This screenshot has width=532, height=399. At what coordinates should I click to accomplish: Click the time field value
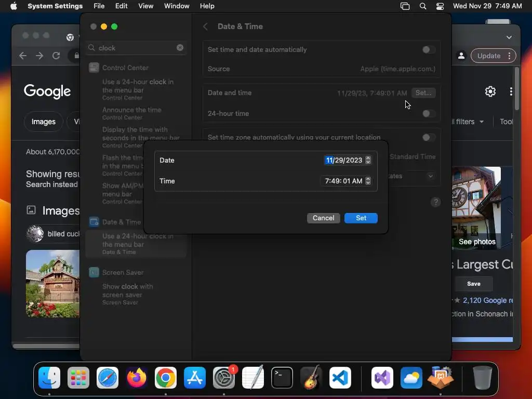click(343, 181)
